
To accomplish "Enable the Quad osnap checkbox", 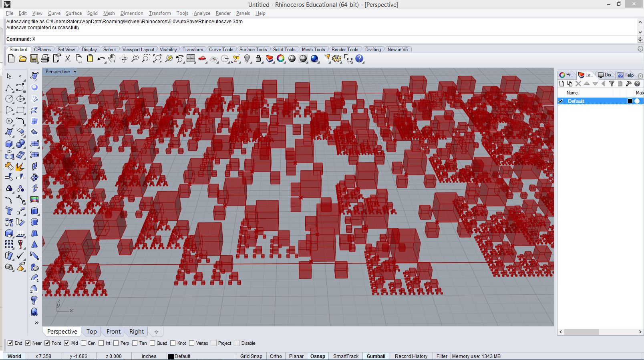I will pos(152,343).
